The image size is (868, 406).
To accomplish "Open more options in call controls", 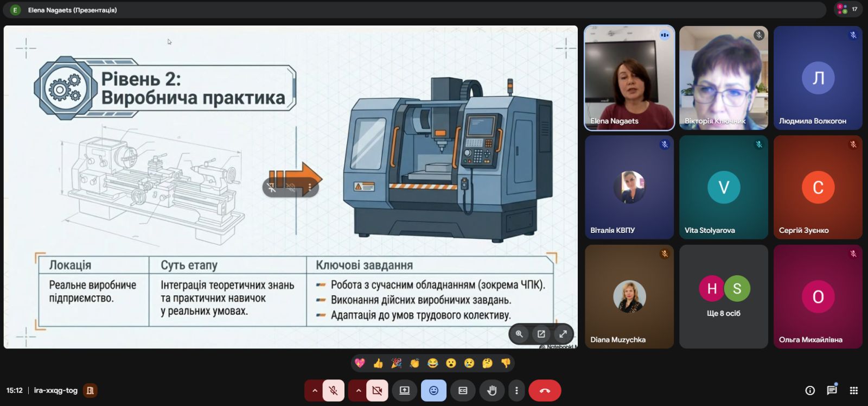I will coord(516,390).
